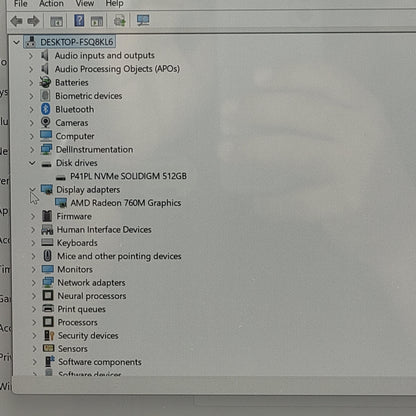Image resolution: width=416 pixels, height=416 pixels.
Task: Expand the Network adapters category
Action: tap(33, 283)
